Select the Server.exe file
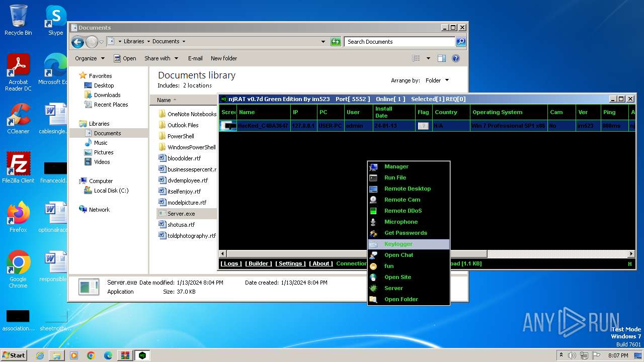The height and width of the screenshot is (362, 644). (181, 214)
